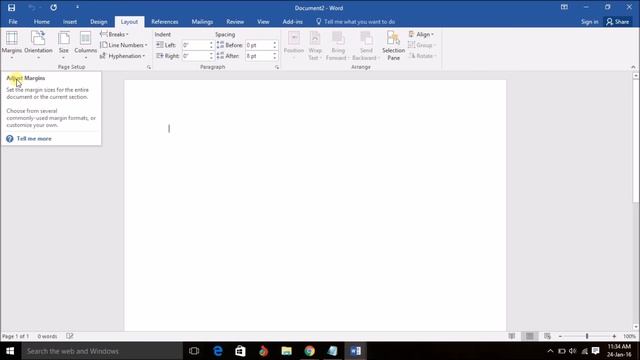Viewport: 640px width, 360px height.
Task: Switch to the Insert tab
Action: click(x=70, y=22)
